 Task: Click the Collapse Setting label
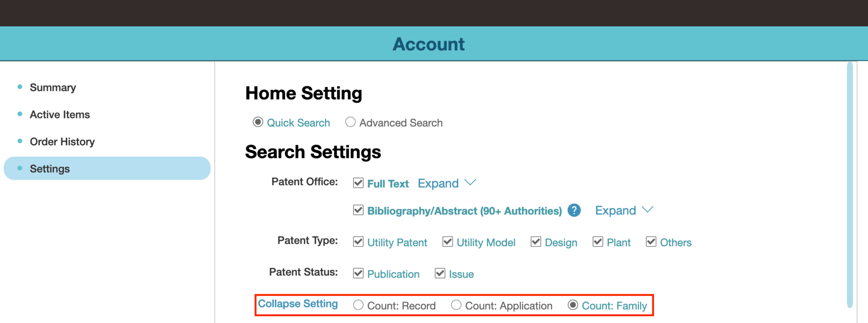[x=298, y=304]
